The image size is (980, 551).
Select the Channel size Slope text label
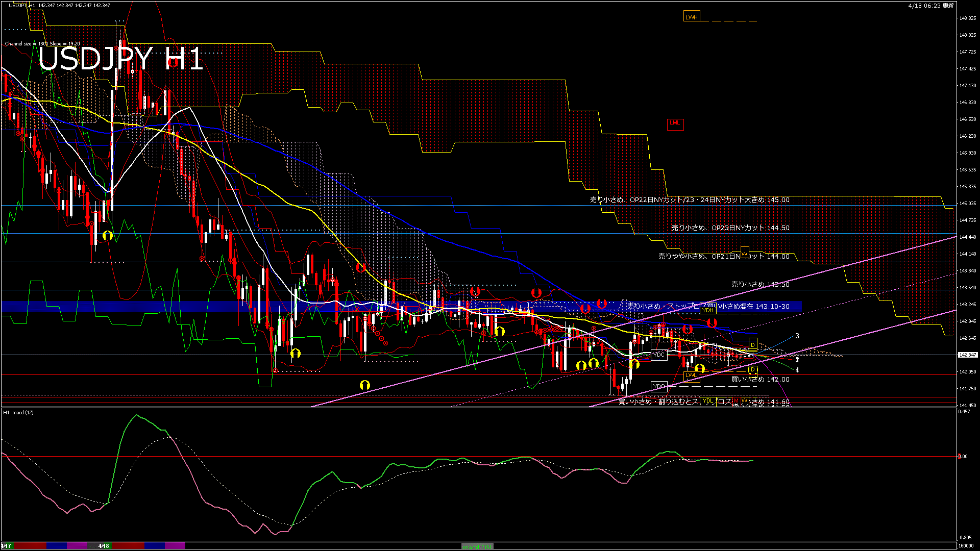point(42,44)
